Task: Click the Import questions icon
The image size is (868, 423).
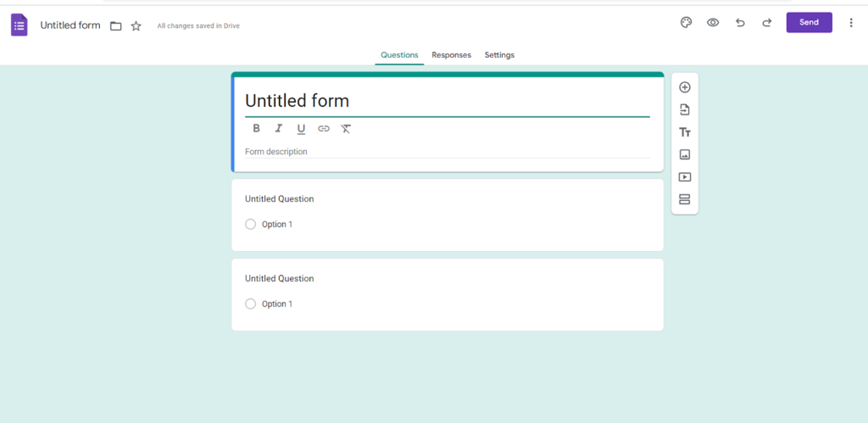Action: 685,109
